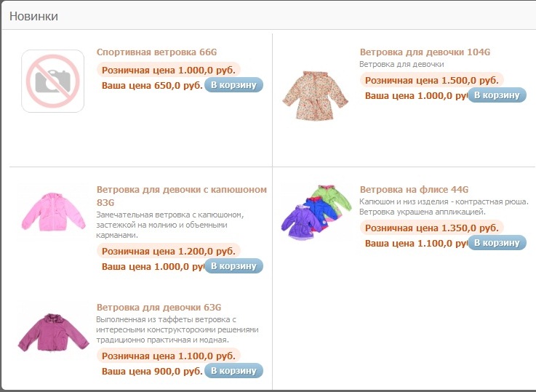536x392 pixels.
Task: Open the 'Спортивная ветровка 66G' product link
Action: coord(156,52)
